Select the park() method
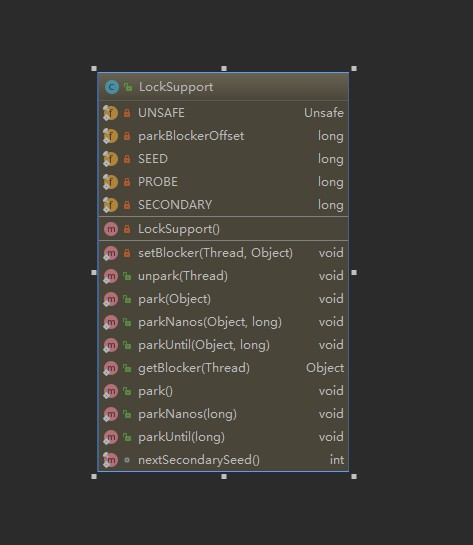 (x=155, y=391)
